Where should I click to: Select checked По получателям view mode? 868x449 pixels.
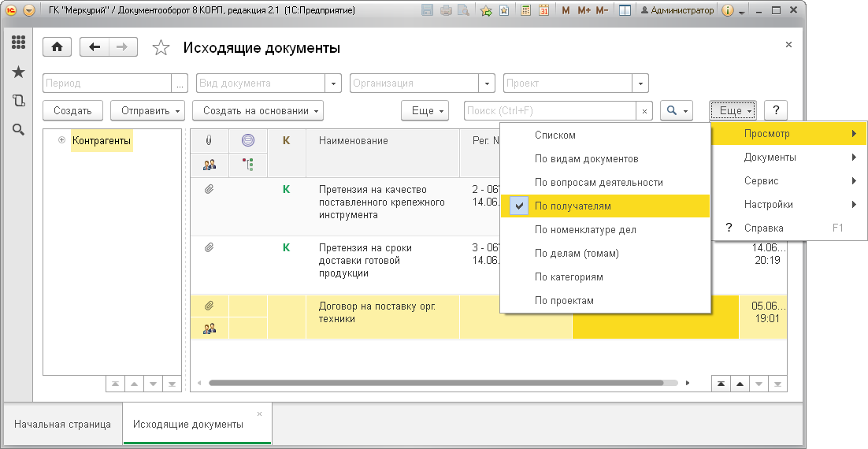(x=605, y=206)
